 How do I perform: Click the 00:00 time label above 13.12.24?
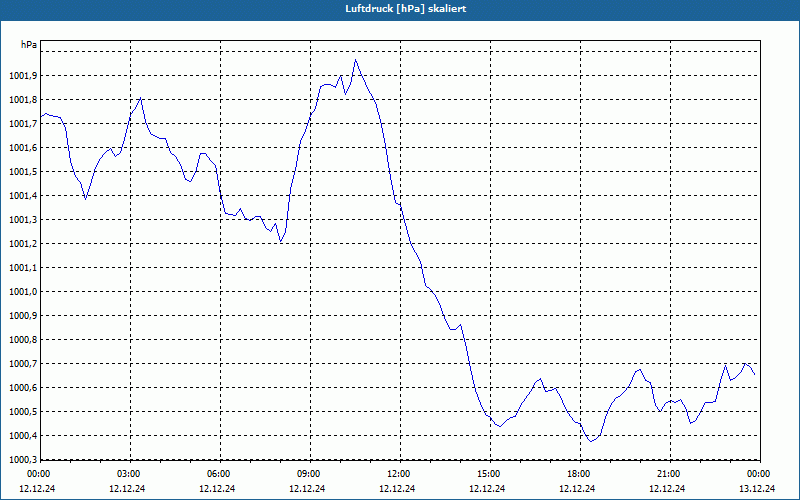[x=758, y=474]
